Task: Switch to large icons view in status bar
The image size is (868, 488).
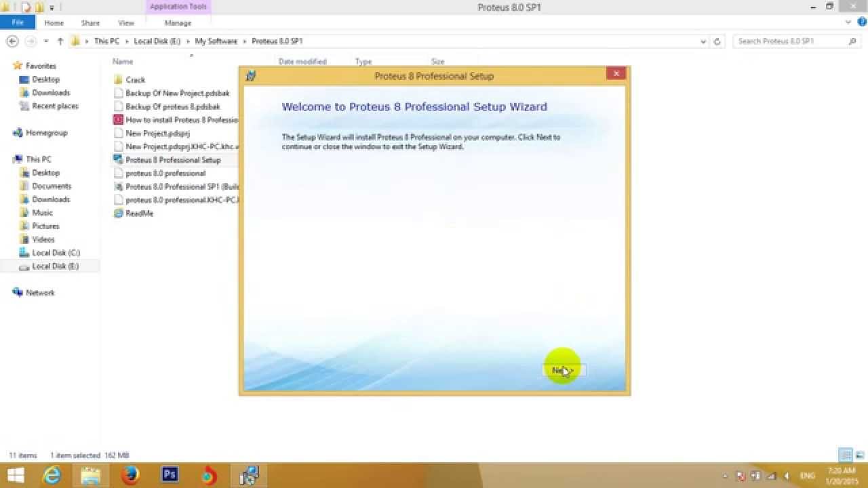Action: pos(859,455)
